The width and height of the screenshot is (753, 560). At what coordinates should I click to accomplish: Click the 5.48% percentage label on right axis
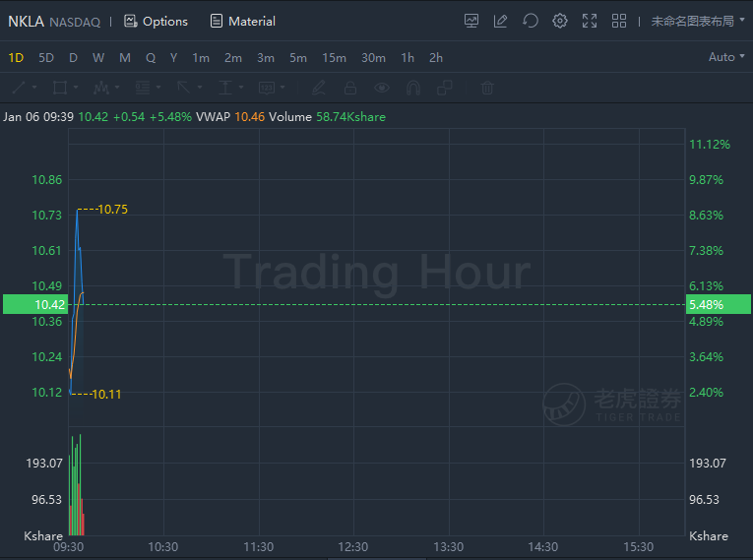click(719, 304)
